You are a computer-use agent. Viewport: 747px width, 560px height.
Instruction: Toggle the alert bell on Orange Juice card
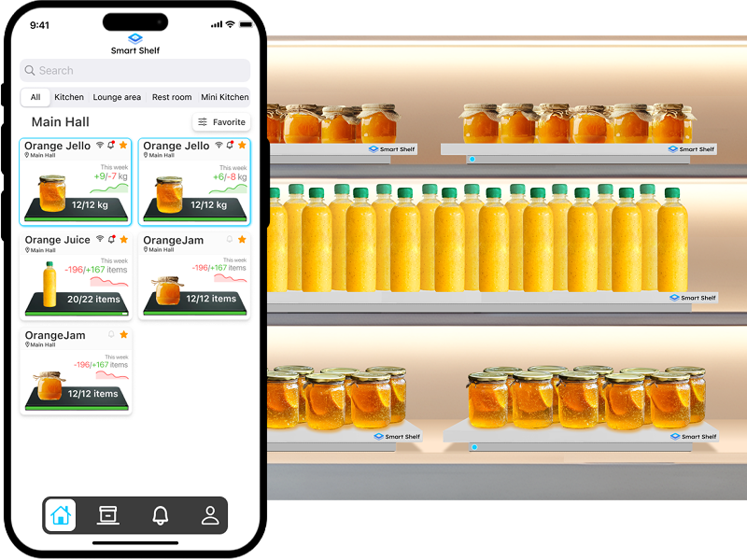(112, 239)
